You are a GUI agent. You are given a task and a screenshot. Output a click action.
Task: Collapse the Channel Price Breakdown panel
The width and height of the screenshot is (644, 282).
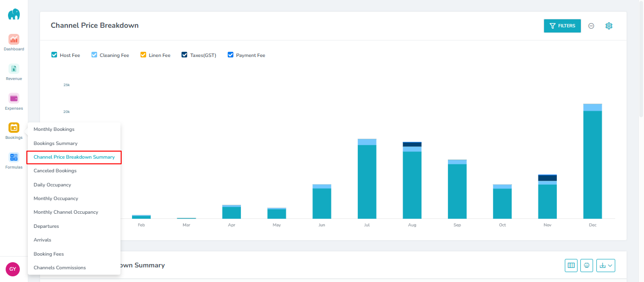[591, 26]
